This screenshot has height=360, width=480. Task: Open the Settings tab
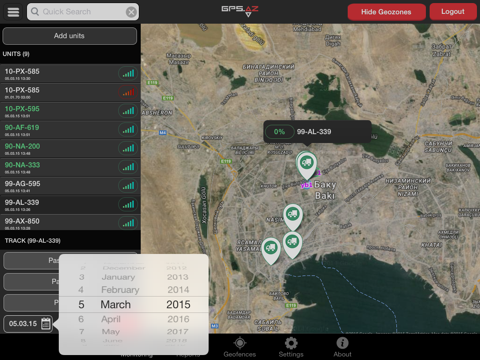pyautogui.click(x=291, y=347)
